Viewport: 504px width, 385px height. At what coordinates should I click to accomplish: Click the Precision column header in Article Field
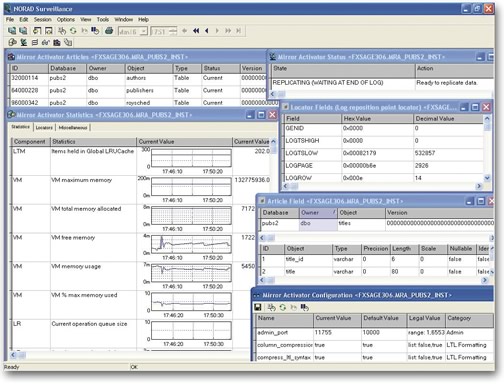pos(376,248)
